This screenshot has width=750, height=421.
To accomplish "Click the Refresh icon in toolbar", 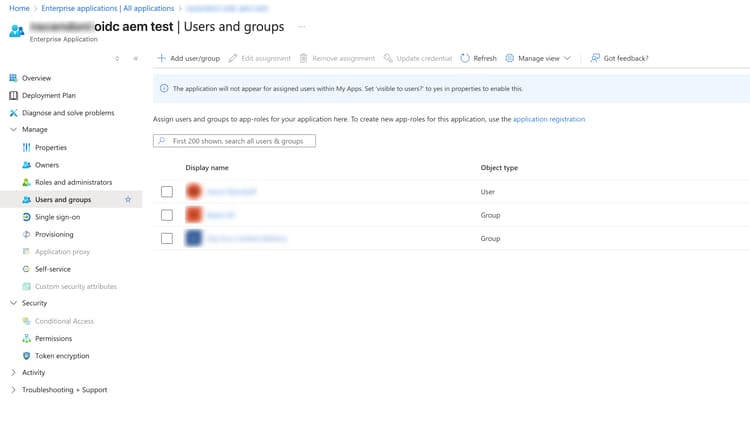I will click(x=465, y=58).
